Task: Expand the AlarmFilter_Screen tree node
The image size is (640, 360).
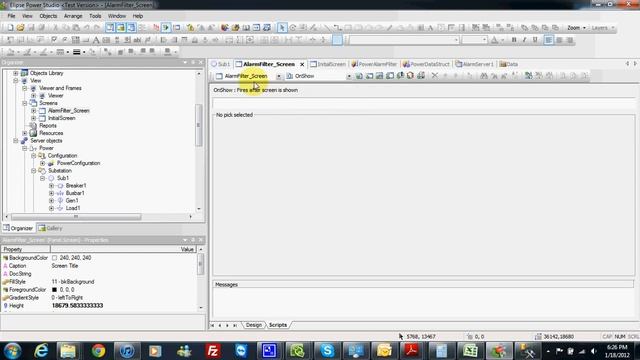Action: click(x=33, y=111)
